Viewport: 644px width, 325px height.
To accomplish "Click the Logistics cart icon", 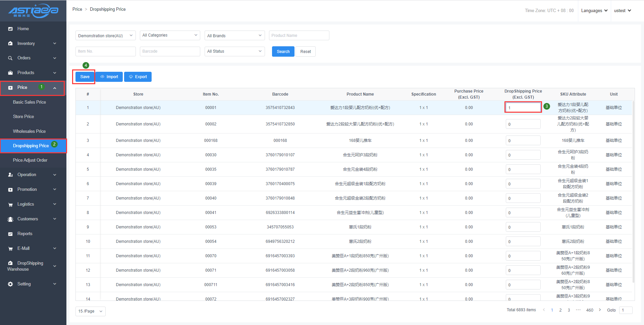I will pos(10,204).
